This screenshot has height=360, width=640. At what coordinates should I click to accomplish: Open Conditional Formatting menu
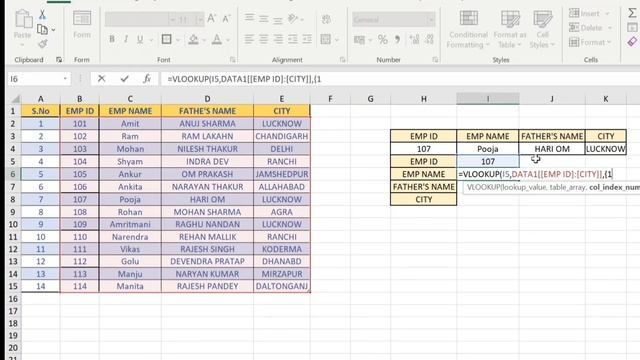pyautogui.click(x=468, y=29)
